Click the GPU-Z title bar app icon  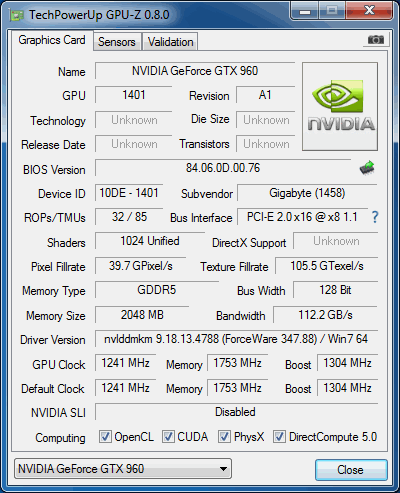pos(17,15)
